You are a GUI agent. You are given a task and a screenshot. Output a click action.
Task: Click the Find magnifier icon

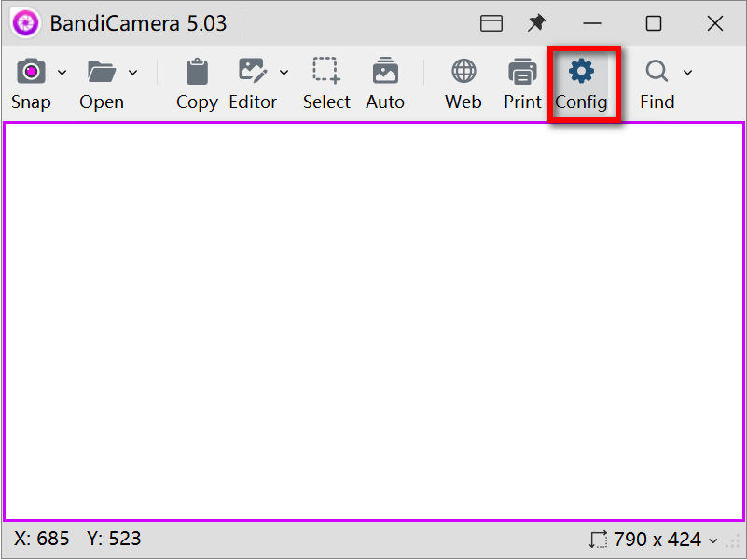click(x=657, y=72)
